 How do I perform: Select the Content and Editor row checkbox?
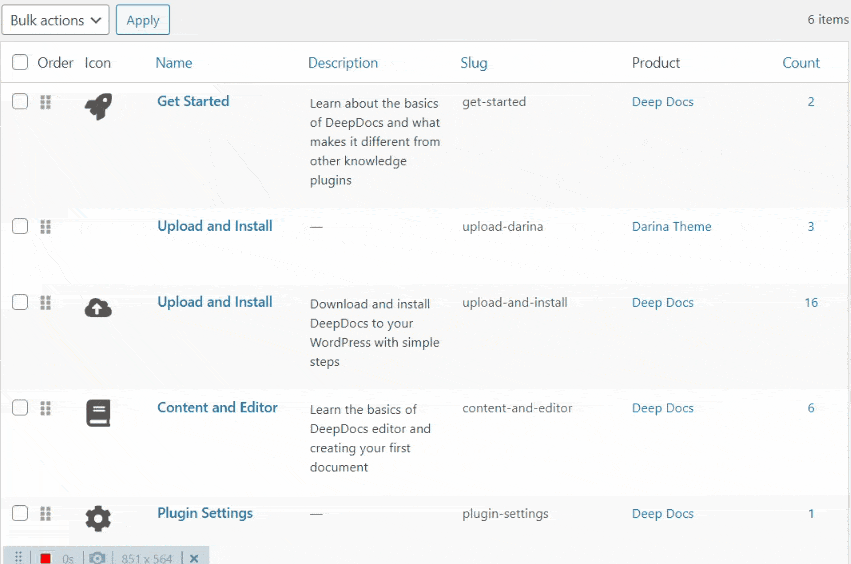point(20,408)
